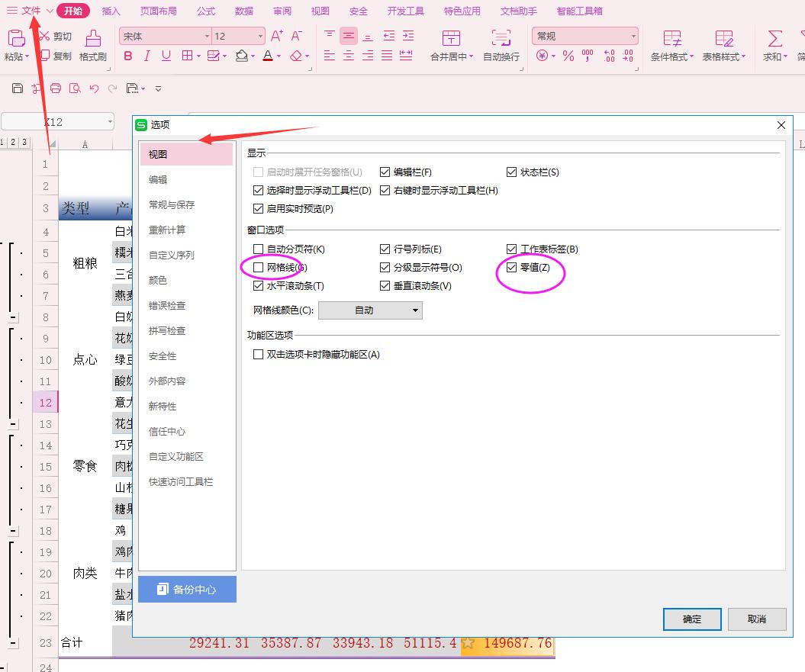Open the 备份中心 button
The width and height of the screenshot is (805, 672).
click(188, 589)
